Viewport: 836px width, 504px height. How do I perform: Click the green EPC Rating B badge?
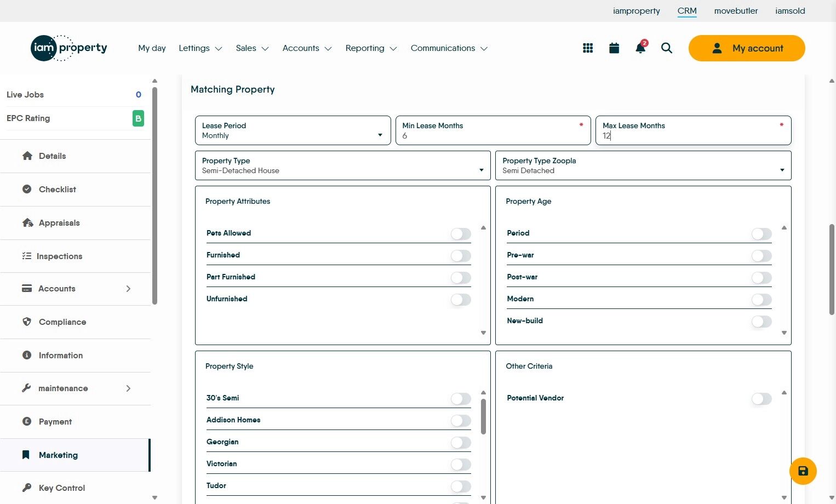tap(138, 118)
